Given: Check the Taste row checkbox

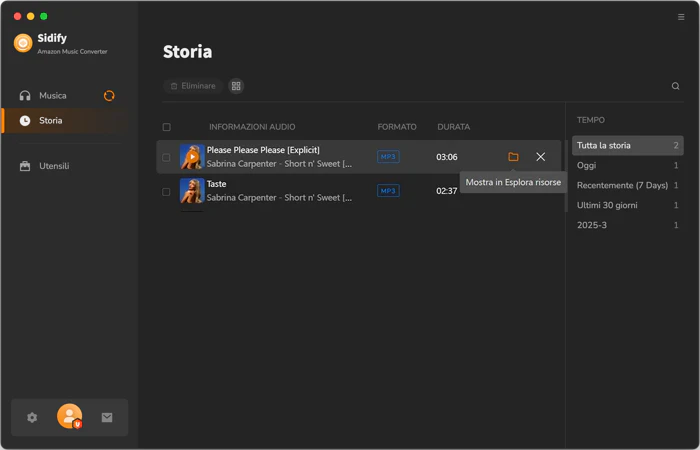Looking at the screenshot, I should tap(166, 192).
